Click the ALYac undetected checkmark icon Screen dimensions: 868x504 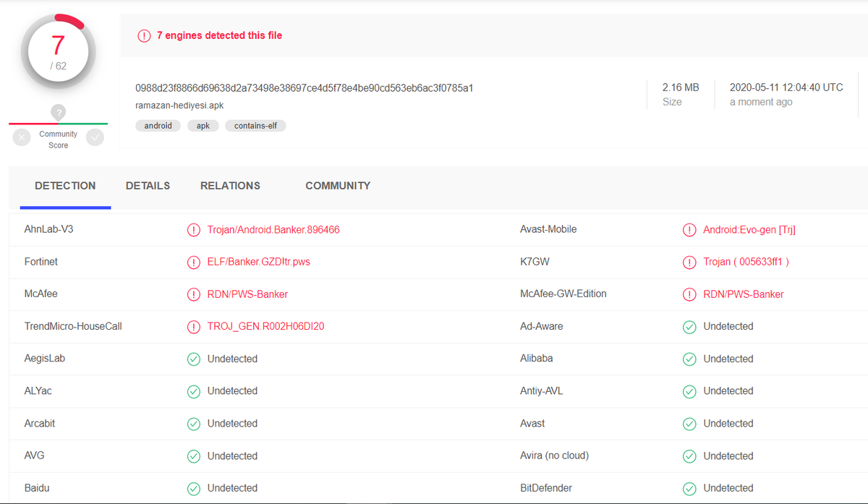[x=194, y=391]
